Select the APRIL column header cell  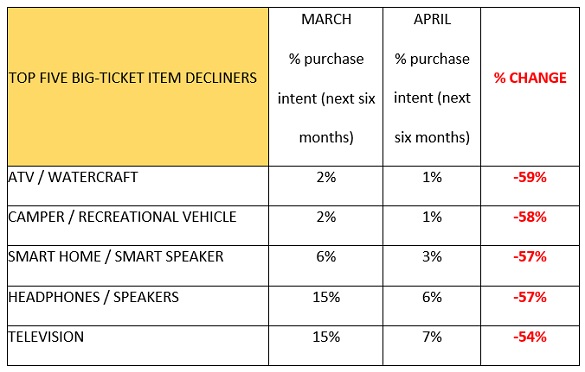(432, 87)
